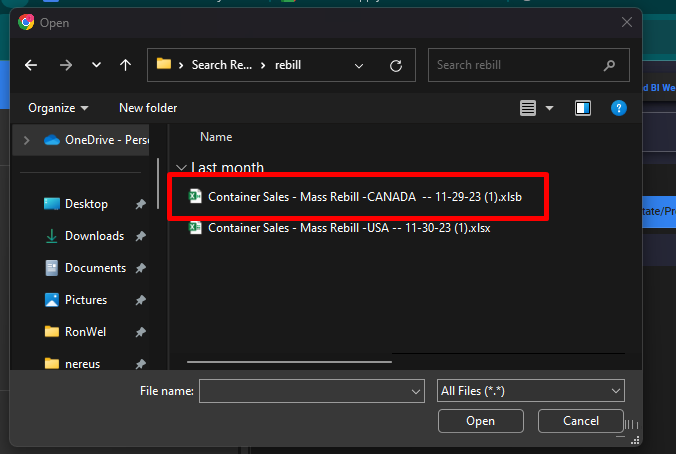Image resolution: width=676 pixels, height=454 pixels.
Task: Click the Back navigation arrow
Action: (x=31, y=65)
